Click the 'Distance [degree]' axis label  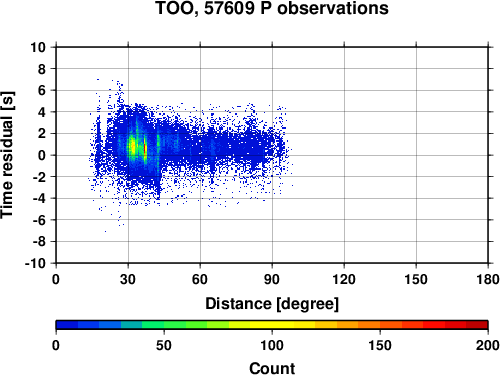tap(272, 304)
